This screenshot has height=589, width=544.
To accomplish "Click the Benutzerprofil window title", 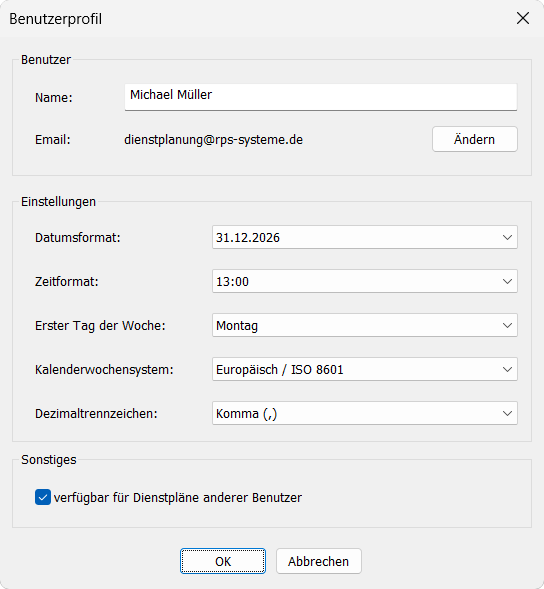I will [56, 19].
